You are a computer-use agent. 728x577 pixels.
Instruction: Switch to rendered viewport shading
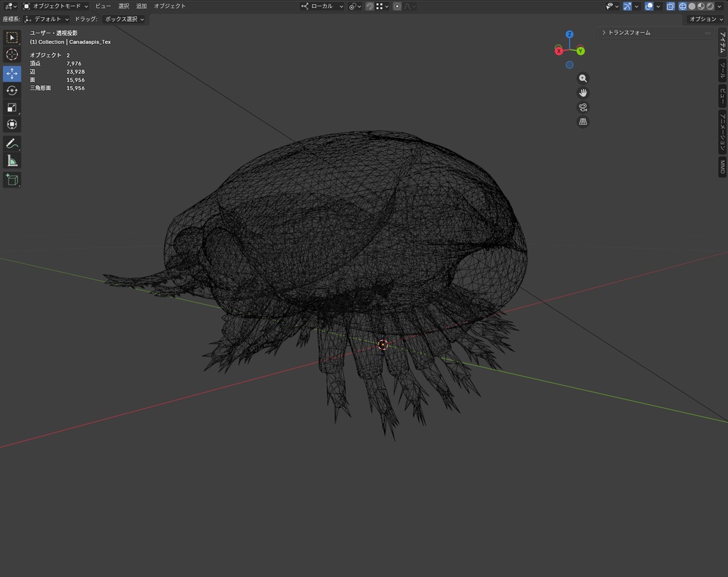[710, 6]
